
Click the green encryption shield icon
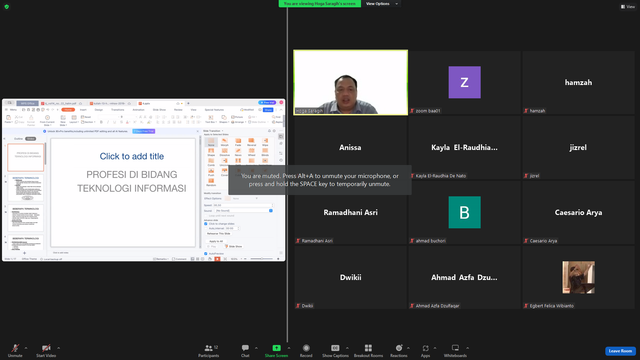coord(7,7)
